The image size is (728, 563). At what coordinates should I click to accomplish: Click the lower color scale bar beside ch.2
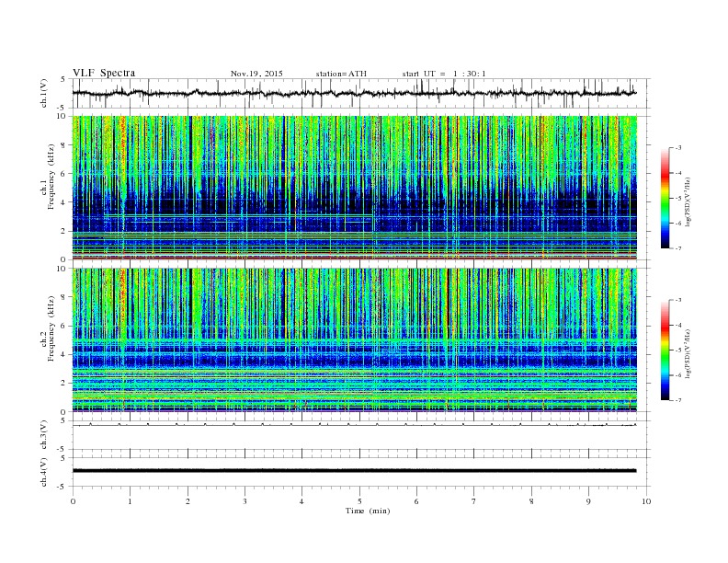pyautogui.click(x=665, y=350)
